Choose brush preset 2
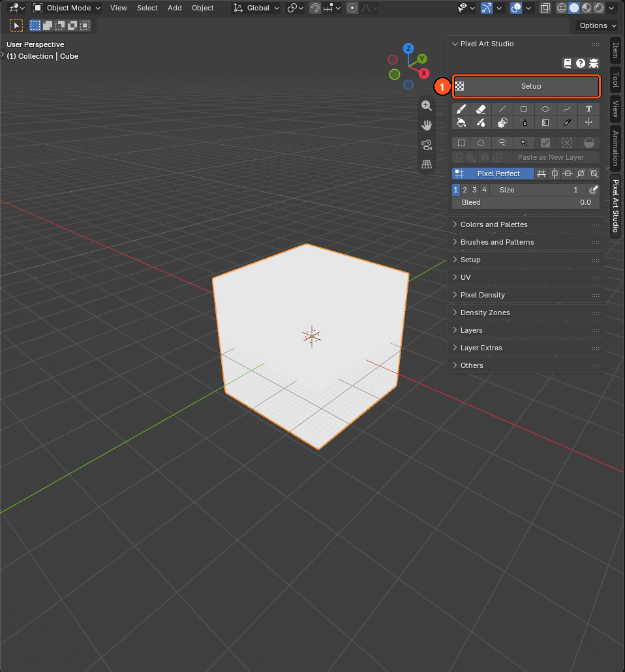 pos(465,190)
